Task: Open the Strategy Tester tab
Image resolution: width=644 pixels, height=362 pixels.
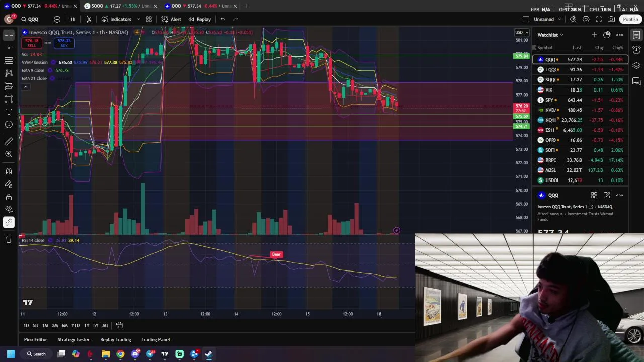Action: pyautogui.click(x=73, y=340)
